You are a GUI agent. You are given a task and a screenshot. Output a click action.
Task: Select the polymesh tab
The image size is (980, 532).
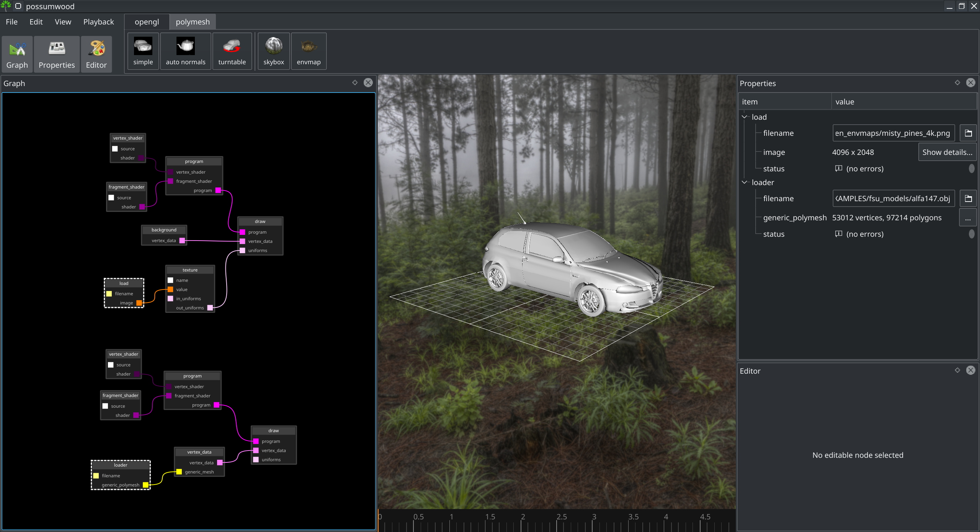click(192, 22)
